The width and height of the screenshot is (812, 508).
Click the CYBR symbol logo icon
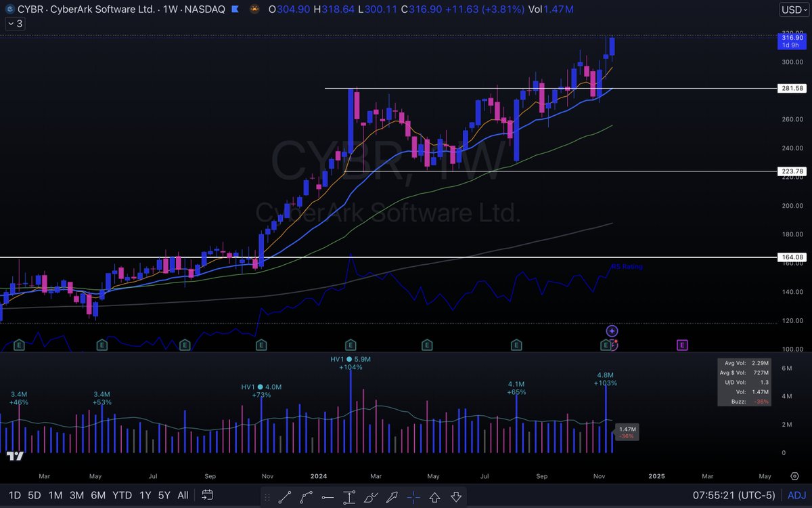click(9, 9)
